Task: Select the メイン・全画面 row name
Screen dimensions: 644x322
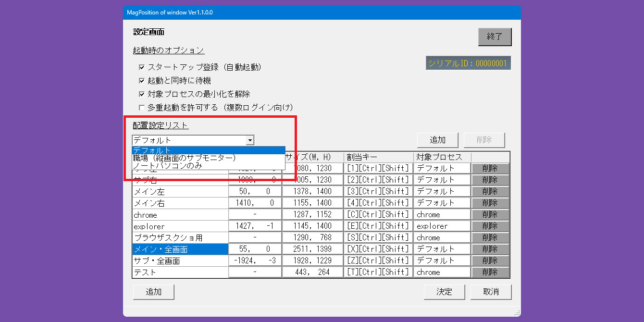Action: (180, 249)
